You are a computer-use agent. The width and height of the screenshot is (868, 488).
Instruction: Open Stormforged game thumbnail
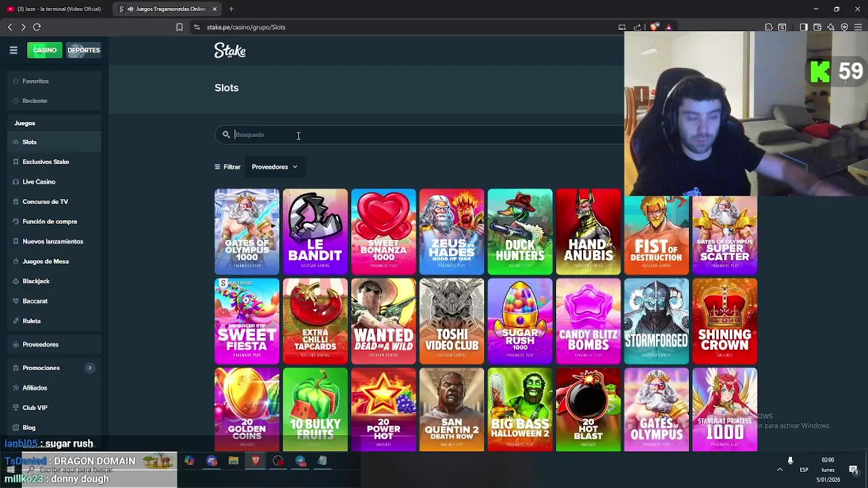pyautogui.click(x=656, y=321)
